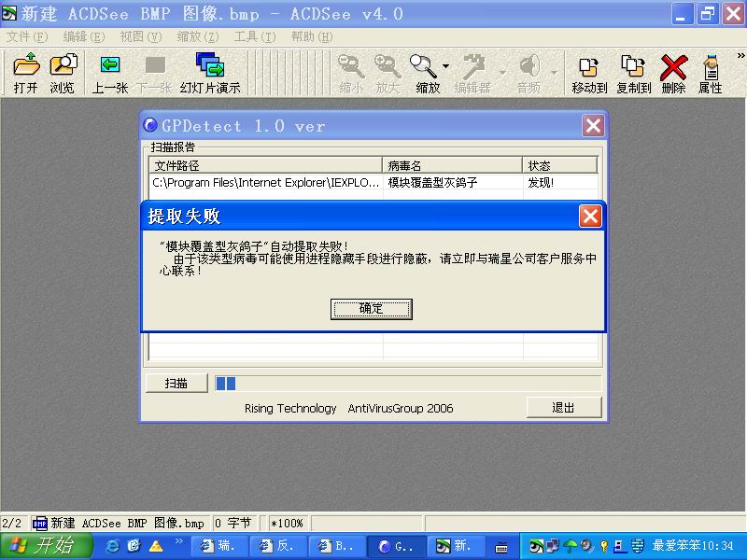Click the 2/2 image counter
Screen dimensions: 747x560
(x=12, y=524)
